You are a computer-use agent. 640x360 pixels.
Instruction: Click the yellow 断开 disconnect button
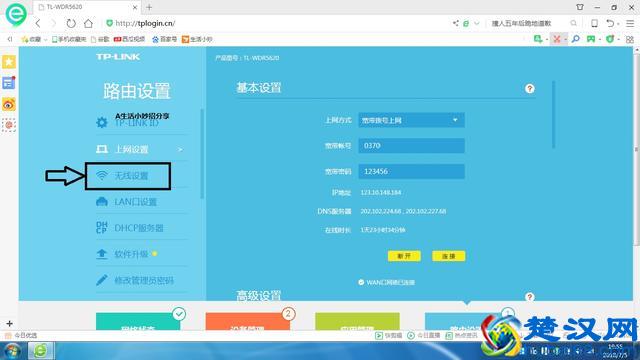point(404,256)
